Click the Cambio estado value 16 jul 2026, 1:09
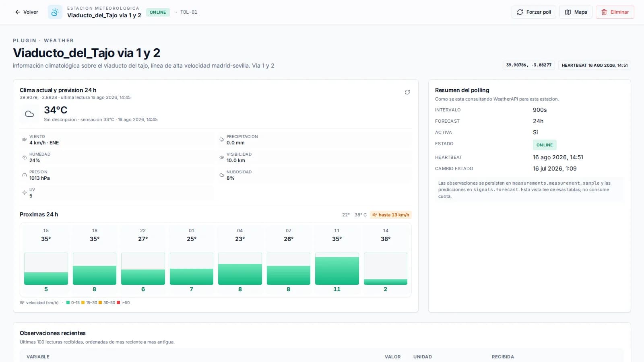644x362 pixels. click(555, 169)
